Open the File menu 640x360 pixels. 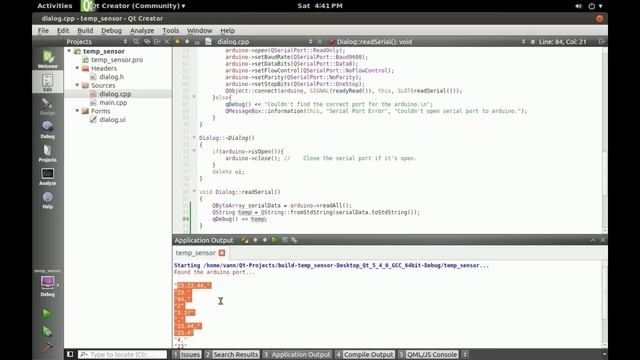[43, 31]
